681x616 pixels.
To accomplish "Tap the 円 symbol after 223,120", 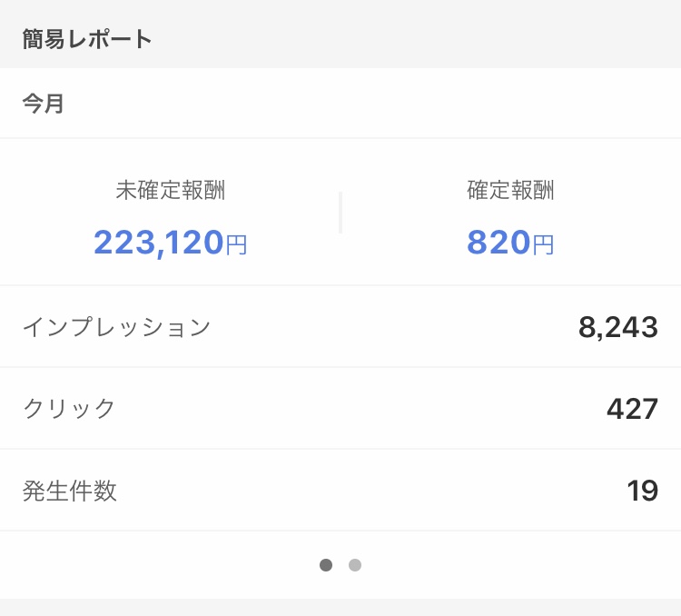I will [x=236, y=244].
